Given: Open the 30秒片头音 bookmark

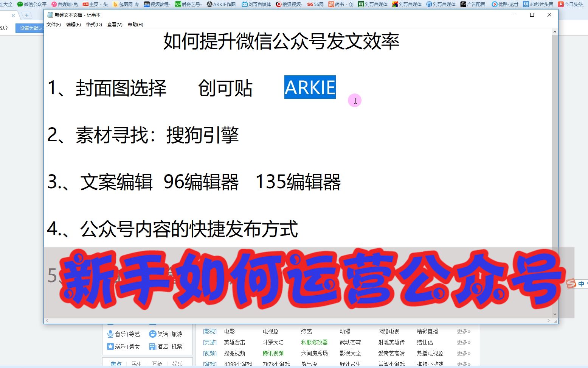Looking at the screenshot, I should click(x=538, y=4).
